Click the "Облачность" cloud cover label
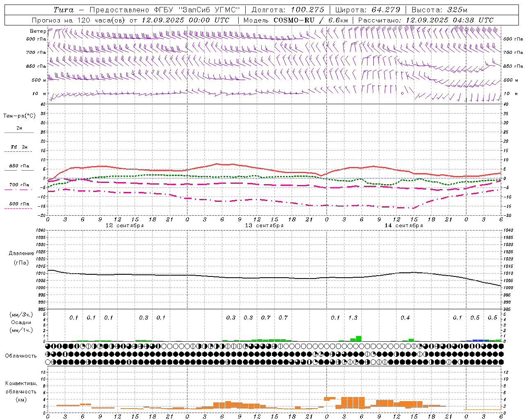The width and height of the screenshot is (525, 420). 21,356
